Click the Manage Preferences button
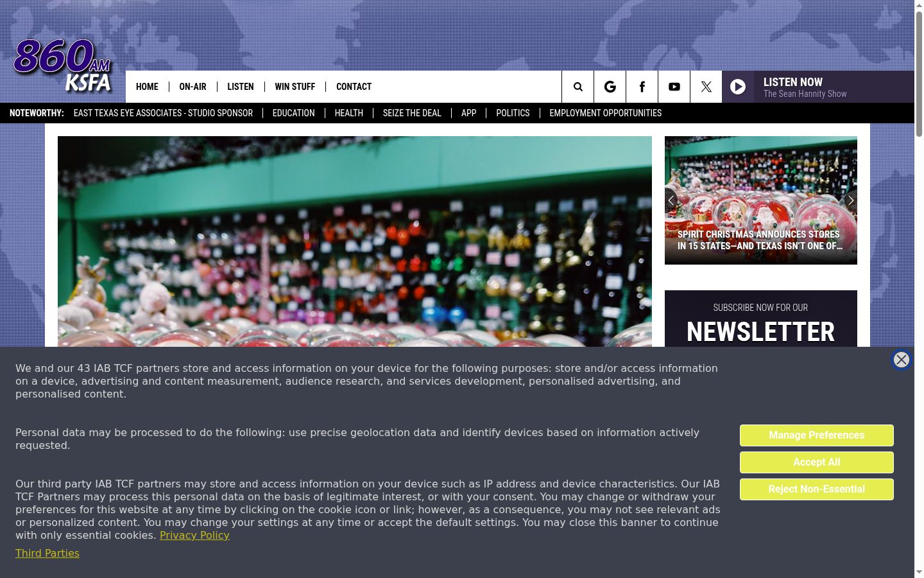 pyautogui.click(x=816, y=435)
